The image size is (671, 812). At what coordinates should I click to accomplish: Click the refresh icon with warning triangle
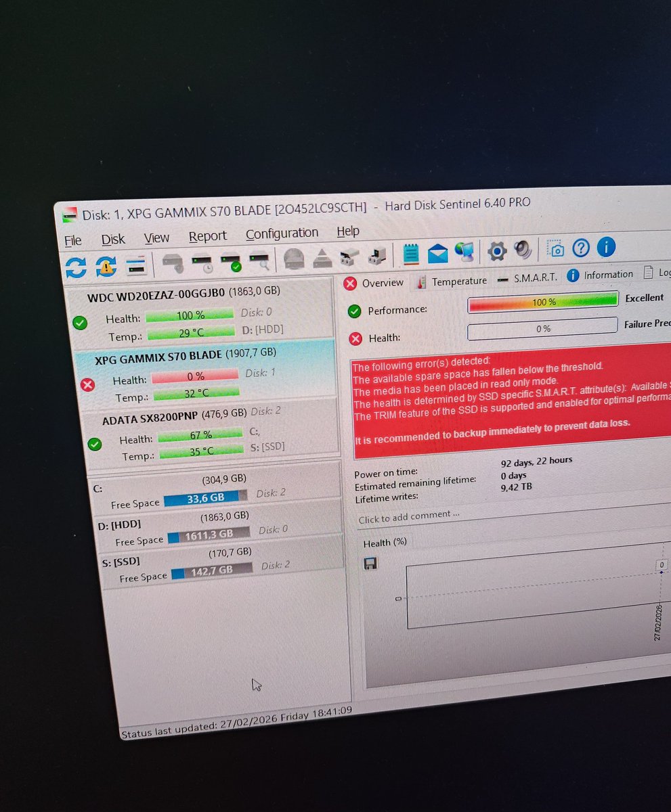[x=106, y=266]
